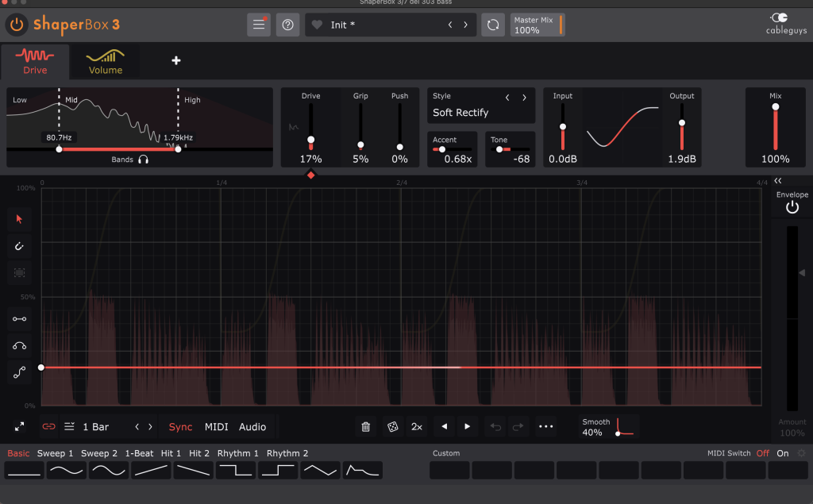Enable Audio trigger mode
The image size is (813, 504).
coord(252,427)
